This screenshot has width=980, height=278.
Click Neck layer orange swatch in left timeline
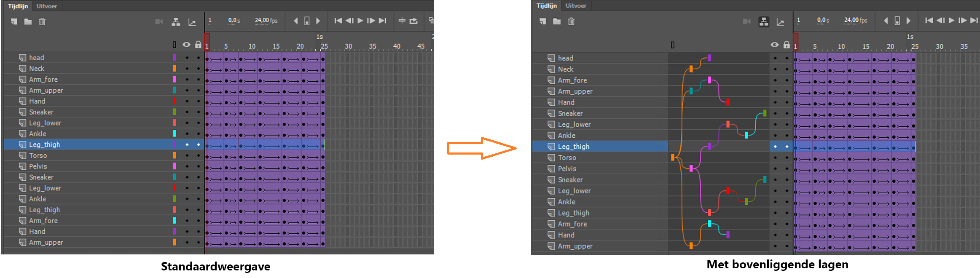tap(175, 68)
